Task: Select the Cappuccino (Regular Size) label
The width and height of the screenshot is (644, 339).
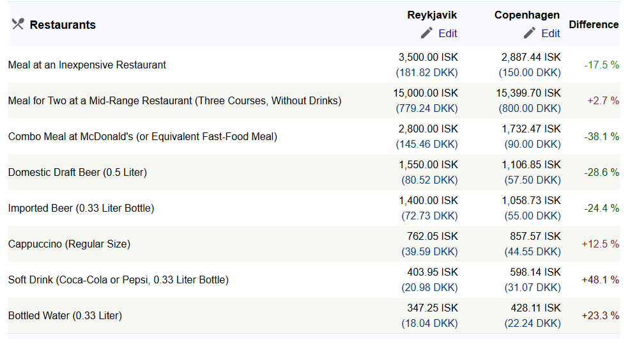Action: [69, 244]
